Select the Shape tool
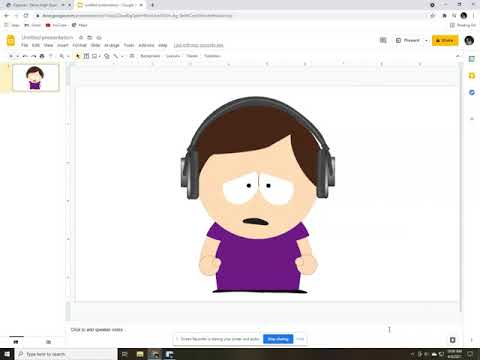Screen dimensions: 480x360 107,56
